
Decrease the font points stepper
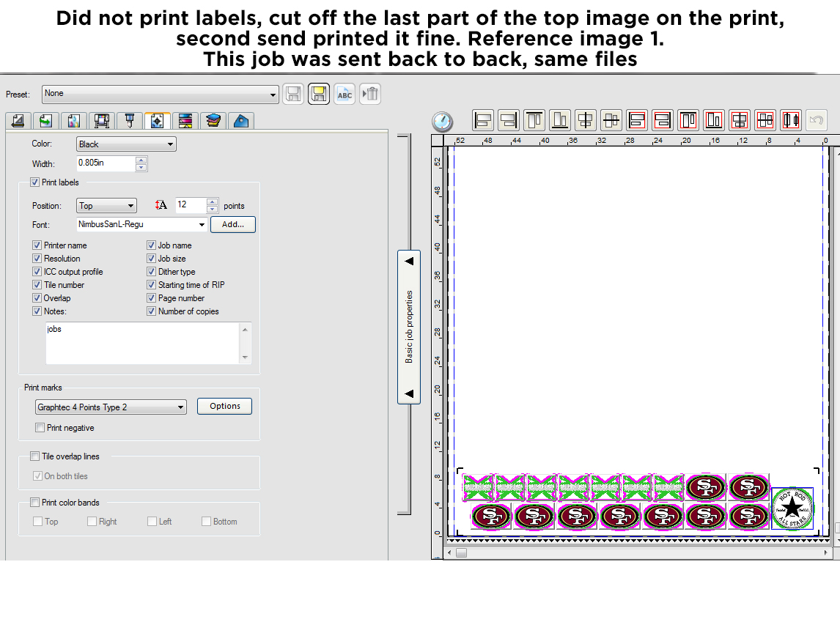212,209
